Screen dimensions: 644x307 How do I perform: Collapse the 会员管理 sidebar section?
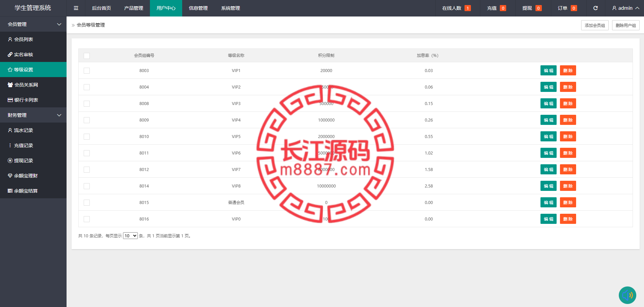(x=33, y=24)
